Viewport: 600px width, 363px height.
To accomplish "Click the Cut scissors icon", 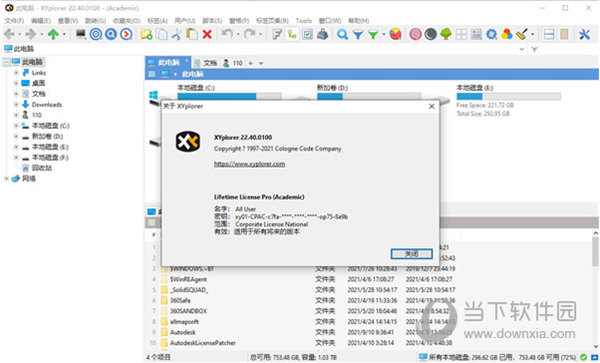I will [176, 34].
